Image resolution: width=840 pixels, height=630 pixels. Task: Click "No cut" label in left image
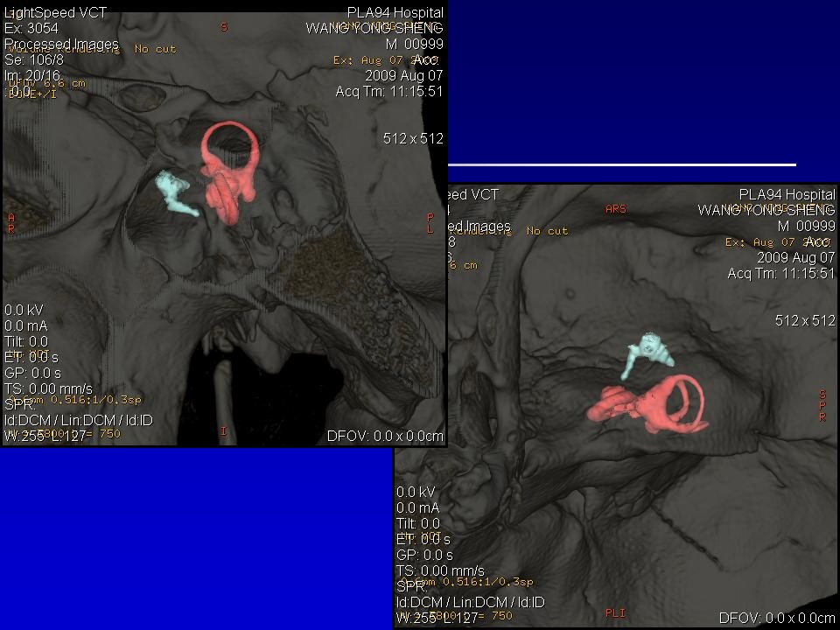(x=156, y=49)
